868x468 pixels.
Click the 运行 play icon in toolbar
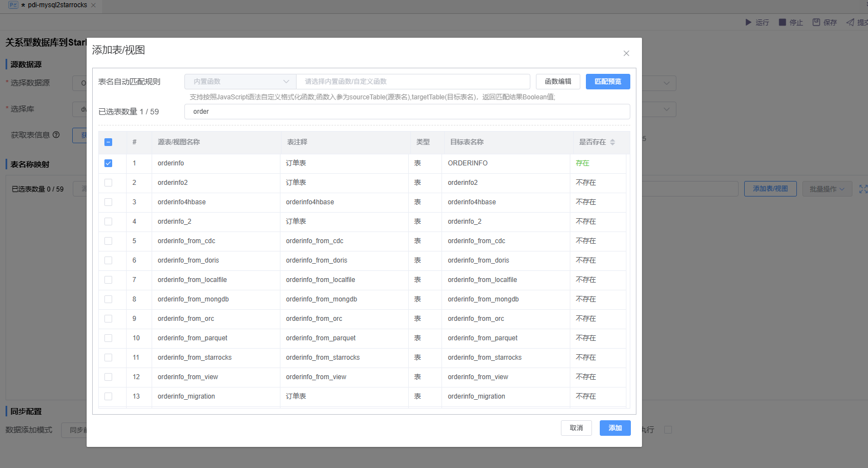click(x=748, y=22)
